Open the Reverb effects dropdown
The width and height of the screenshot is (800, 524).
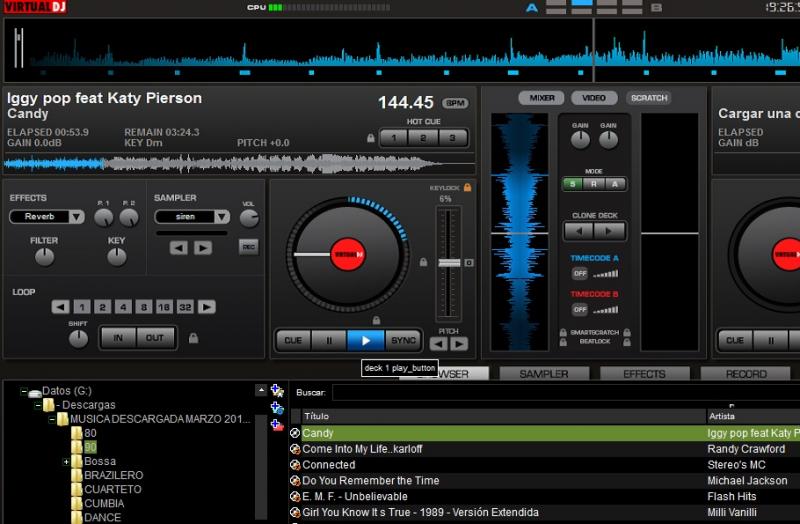coord(77,217)
